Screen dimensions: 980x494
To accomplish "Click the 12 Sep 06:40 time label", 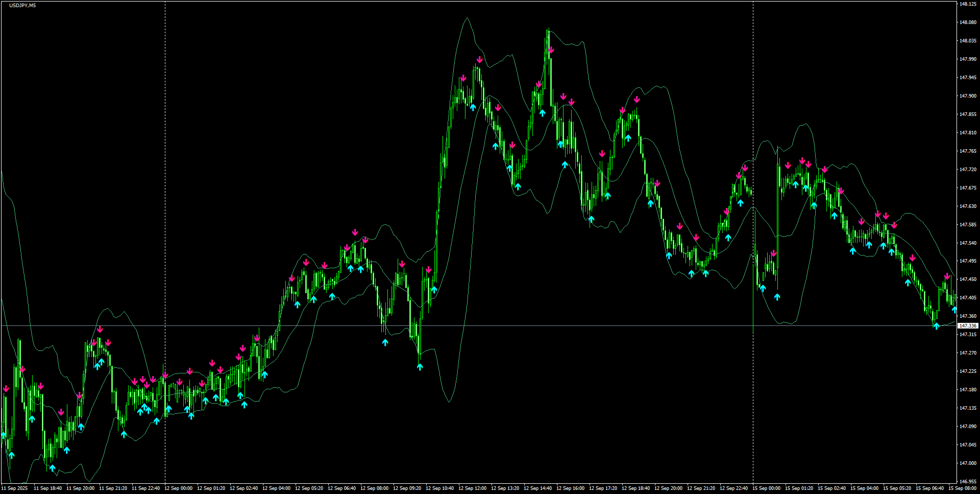I will (x=341, y=488).
